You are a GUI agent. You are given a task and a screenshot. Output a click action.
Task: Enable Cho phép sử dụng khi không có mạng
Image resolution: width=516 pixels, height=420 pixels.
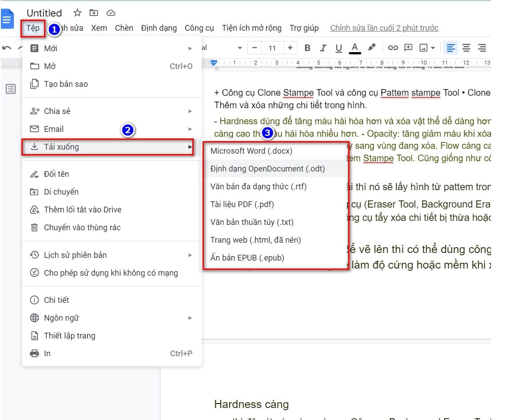pos(112,273)
